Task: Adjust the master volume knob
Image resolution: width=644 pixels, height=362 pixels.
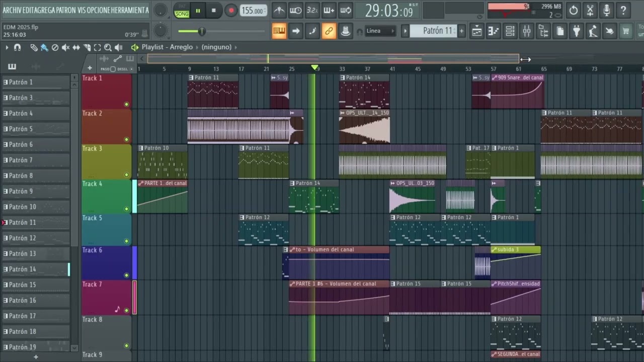Action: (x=160, y=10)
